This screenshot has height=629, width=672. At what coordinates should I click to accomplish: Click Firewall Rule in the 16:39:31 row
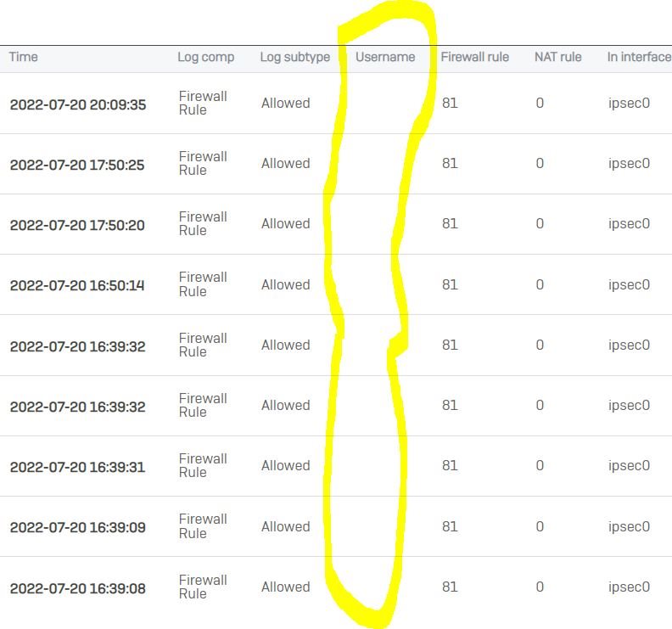point(203,466)
